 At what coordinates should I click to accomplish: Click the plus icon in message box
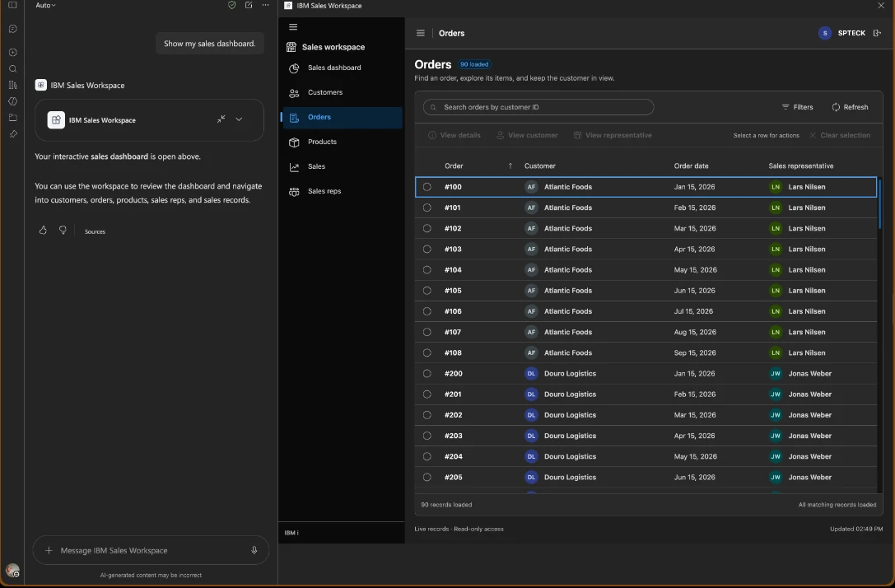pyautogui.click(x=49, y=550)
